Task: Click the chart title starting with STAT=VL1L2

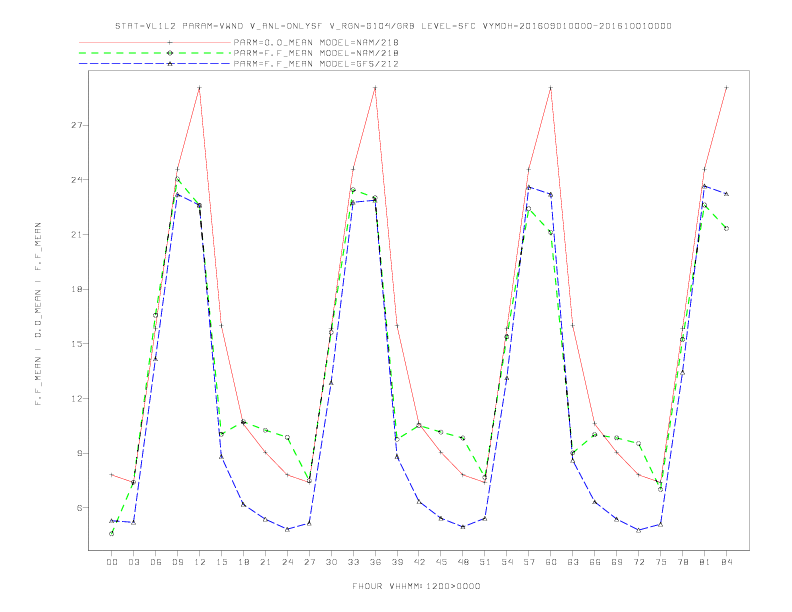Action: click(x=393, y=26)
